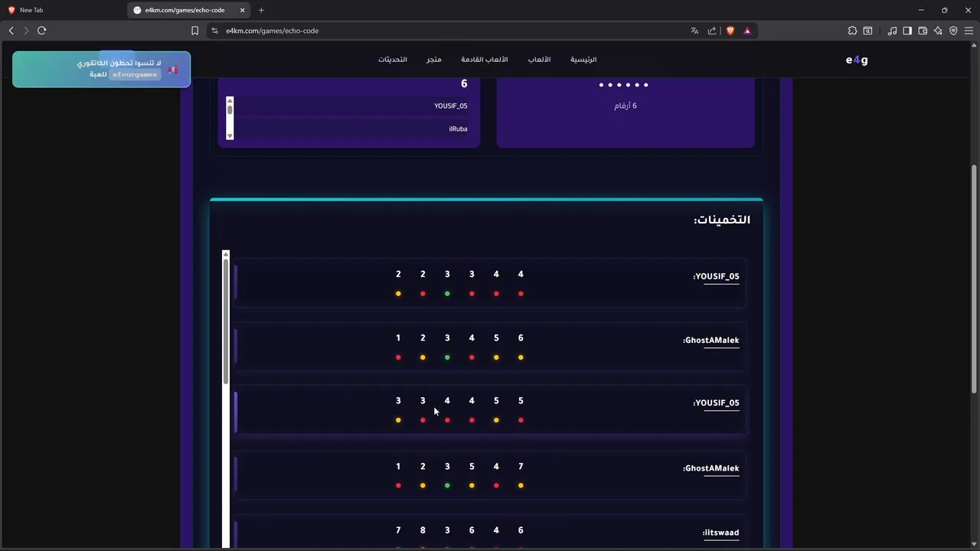Viewport: 980px width, 551px height.
Task: Click the e4g site logo
Action: pyautogui.click(x=857, y=60)
